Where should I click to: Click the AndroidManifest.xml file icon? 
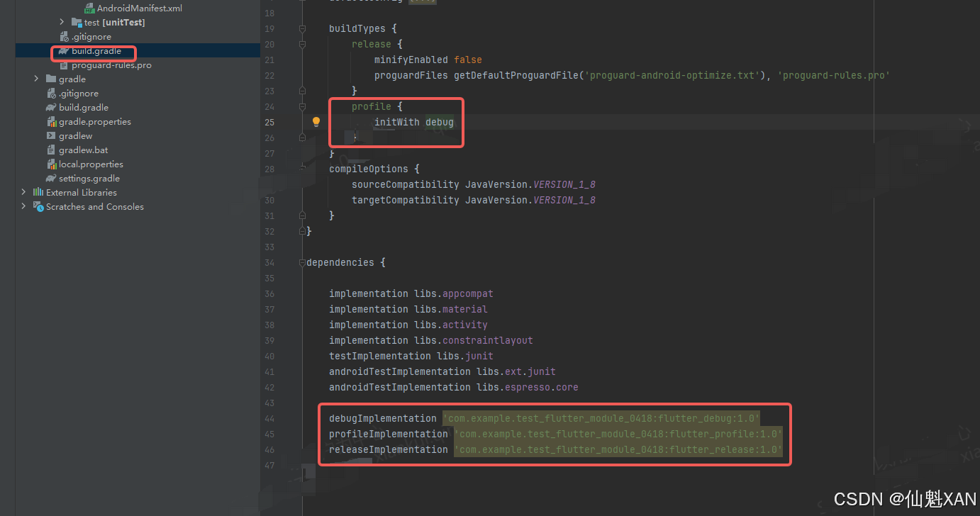click(x=91, y=8)
